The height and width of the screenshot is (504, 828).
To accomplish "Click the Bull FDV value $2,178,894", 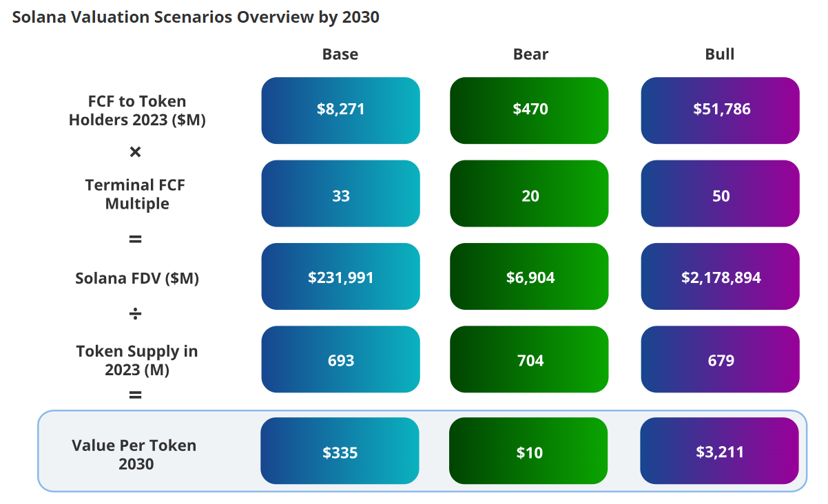I will pyautogui.click(x=720, y=276).
